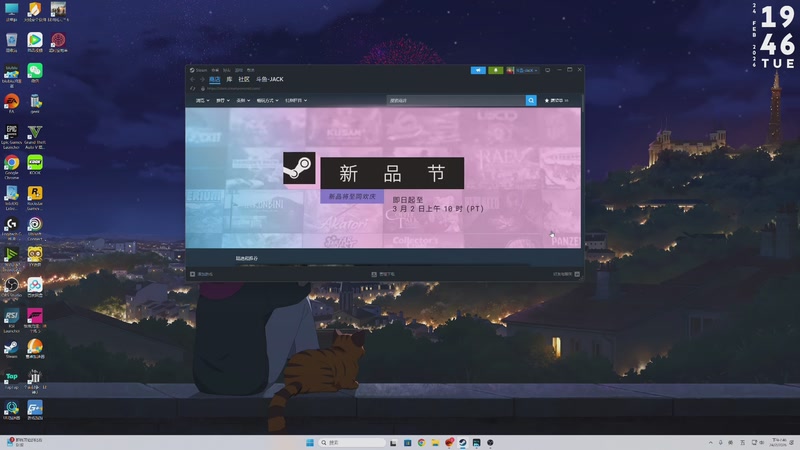Click inside the Steam store search field
Screen dimensions: 800x450
pyautogui.click(x=456, y=101)
